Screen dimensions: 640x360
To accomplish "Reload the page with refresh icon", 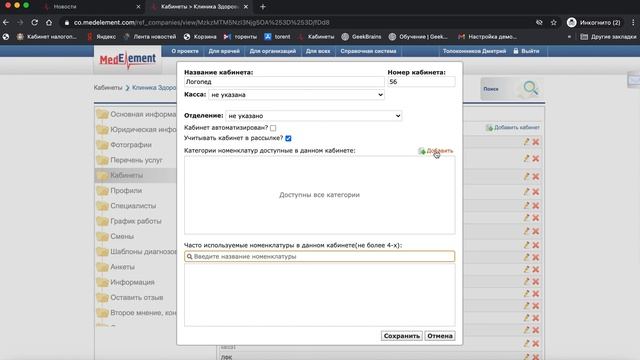I will tap(35, 22).
